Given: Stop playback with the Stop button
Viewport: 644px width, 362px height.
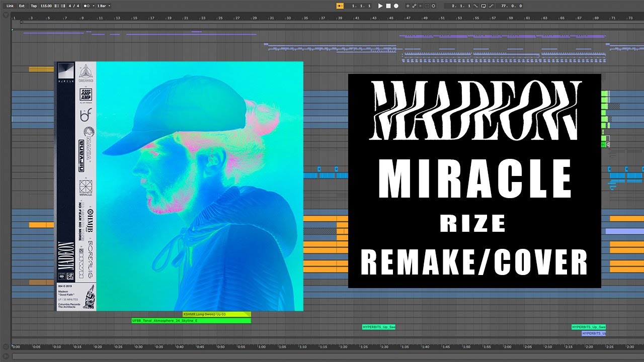Looking at the screenshot, I should point(388,6).
